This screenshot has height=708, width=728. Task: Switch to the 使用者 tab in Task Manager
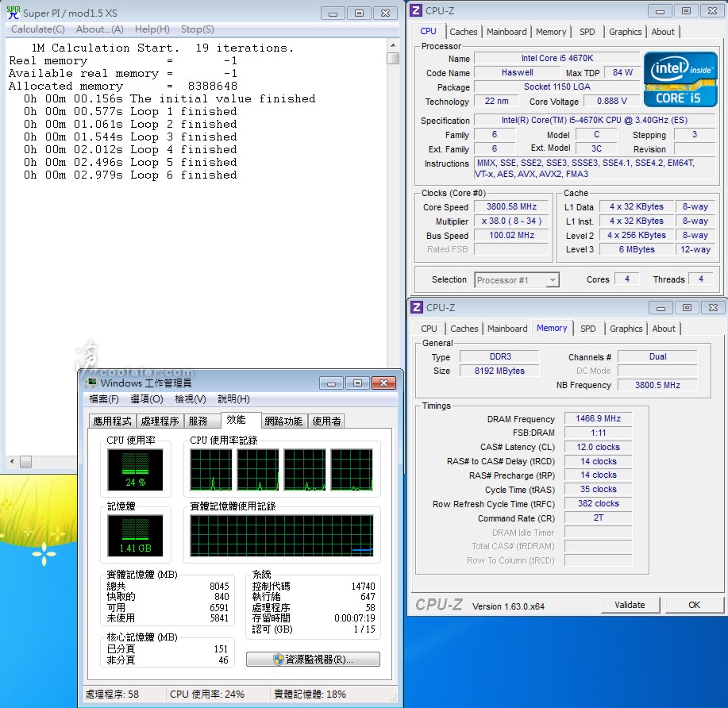point(326,421)
